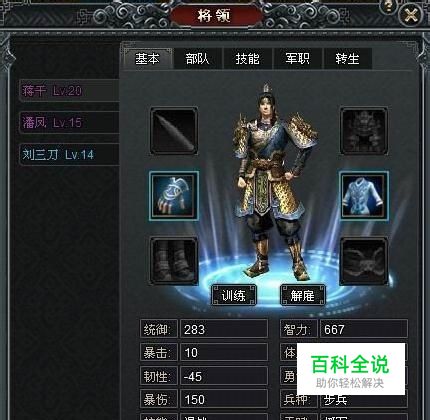The width and height of the screenshot is (430, 420).
Task: Select general 刘三刀 Lv.14
Action: coord(69,155)
